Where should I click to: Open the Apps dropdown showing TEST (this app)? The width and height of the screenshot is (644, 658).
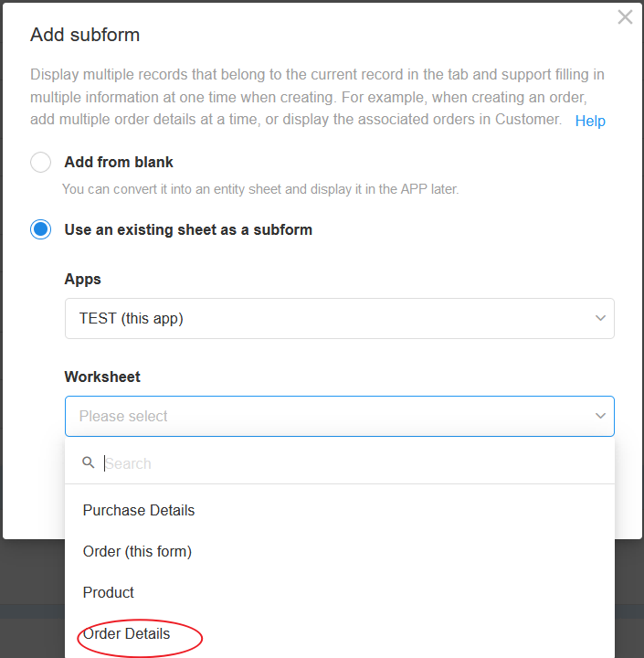pos(340,319)
